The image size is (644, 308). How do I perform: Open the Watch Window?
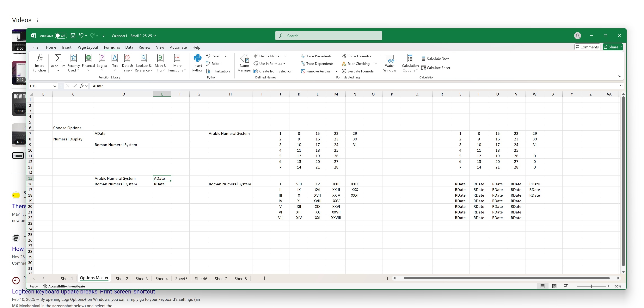[389, 63]
